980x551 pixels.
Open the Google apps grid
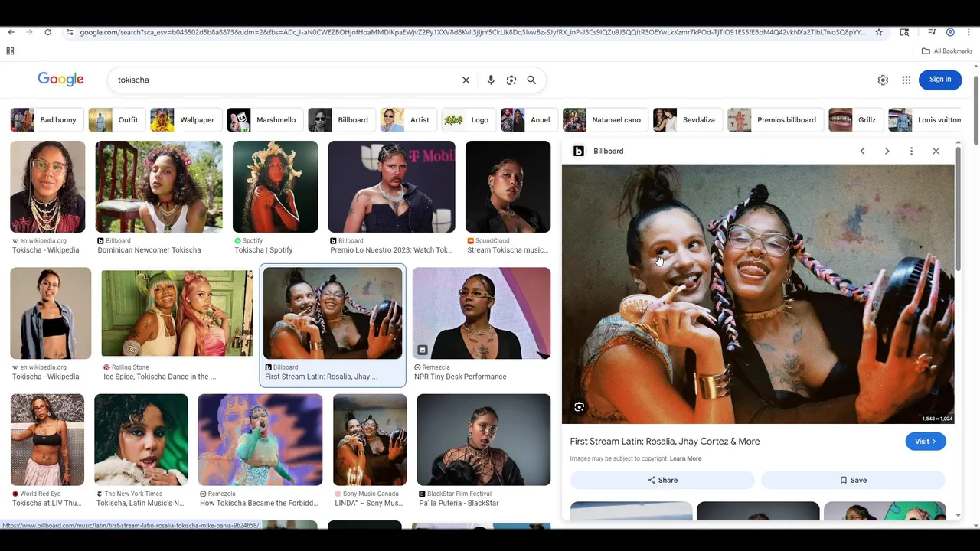tap(906, 80)
